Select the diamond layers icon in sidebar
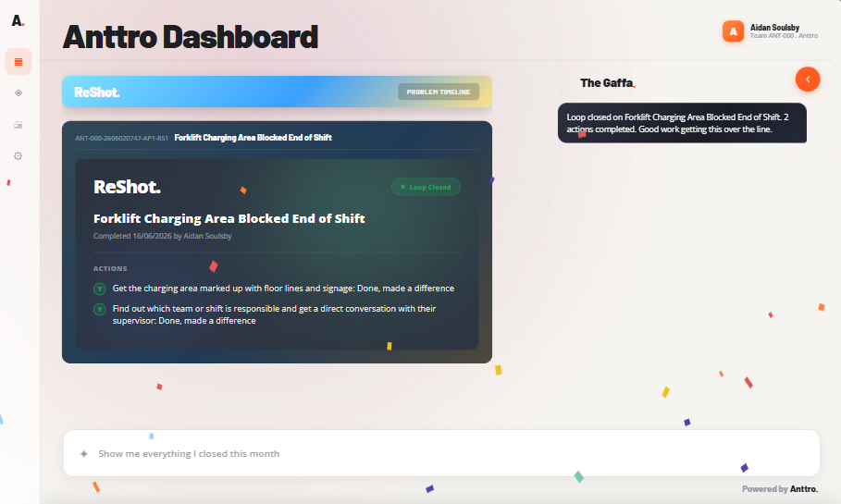The image size is (841, 504). [x=19, y=93]
